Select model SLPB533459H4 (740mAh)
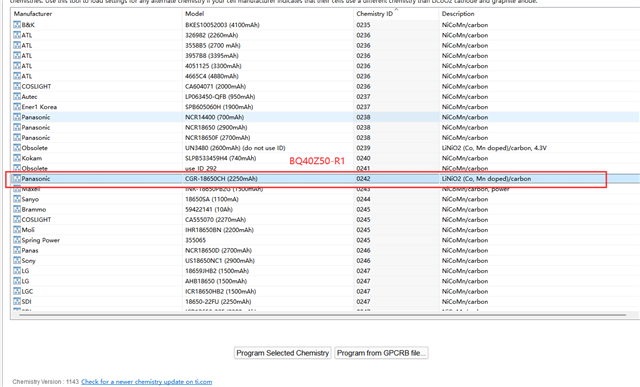 [221, 158]
